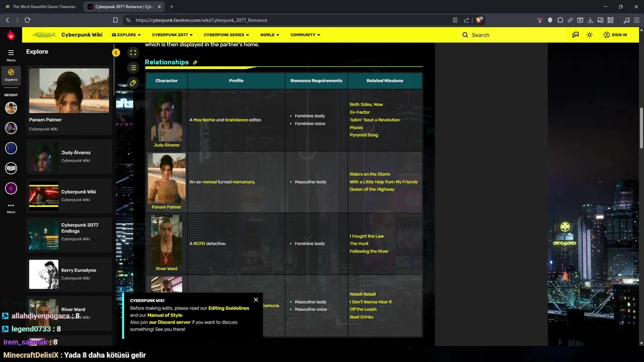
Task: Bookmark this page icon
Action: [115, 20]
